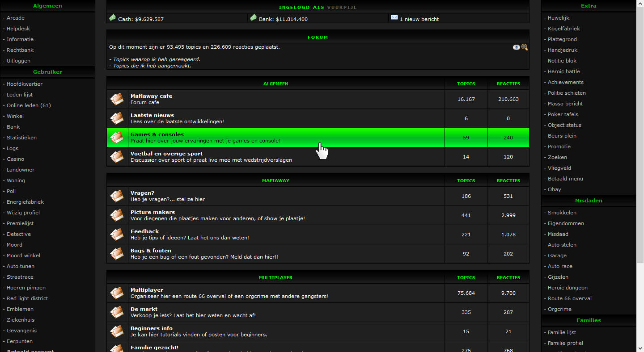This screenshot has height=352, width=644.
Task: Open Obay in the Extra menu
Action: point(555,189)
